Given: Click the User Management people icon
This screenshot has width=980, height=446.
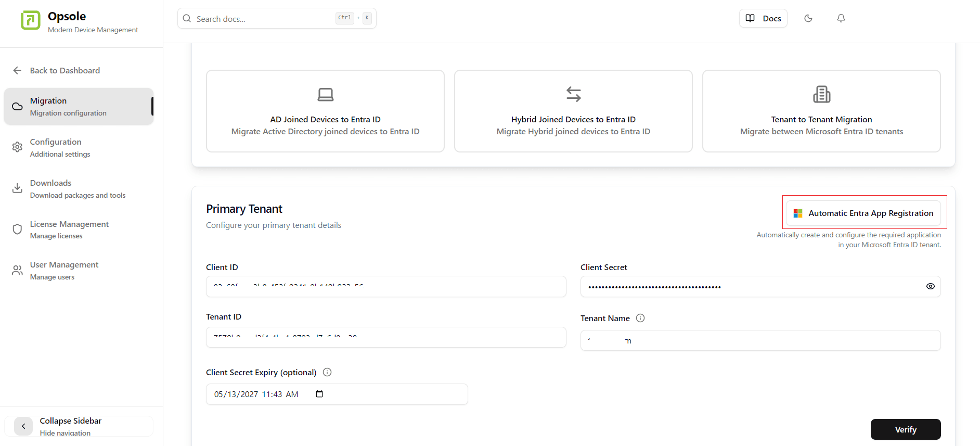Looking at the screenshot, I should [x=17, y=270].
